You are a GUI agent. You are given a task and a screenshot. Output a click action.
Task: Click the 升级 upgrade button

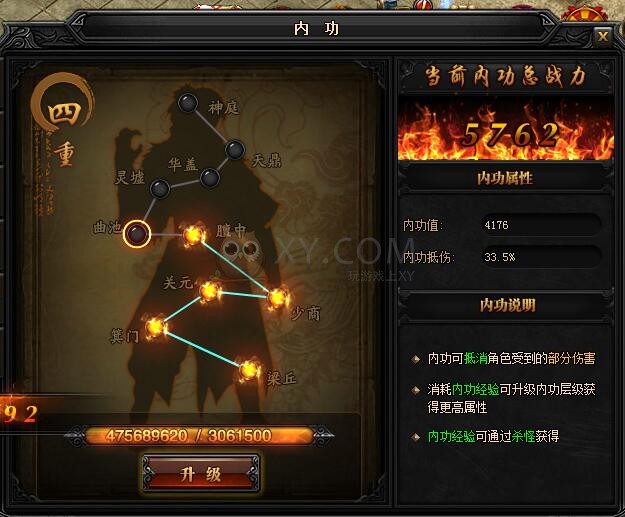click(200, 474)
